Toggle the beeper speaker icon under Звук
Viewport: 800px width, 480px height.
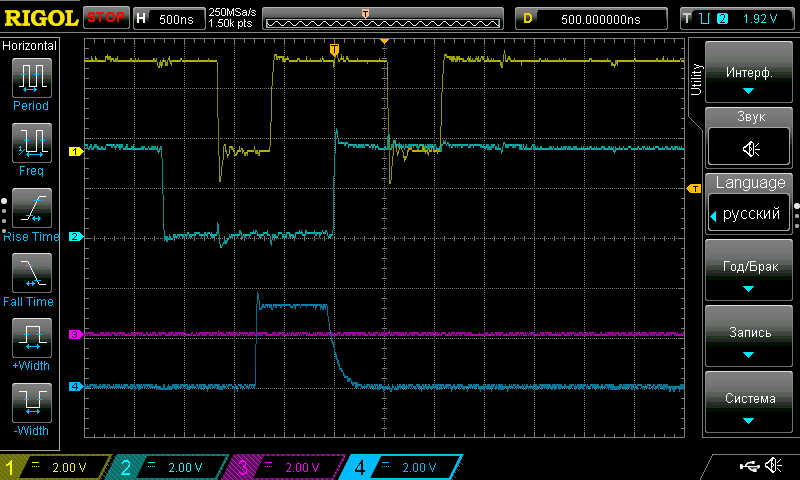pyautogui.click(x=749, y=149)
